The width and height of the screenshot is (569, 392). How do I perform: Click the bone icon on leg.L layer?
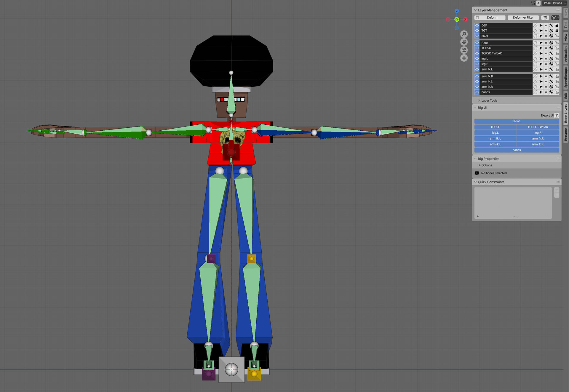[x=551, y=59]
